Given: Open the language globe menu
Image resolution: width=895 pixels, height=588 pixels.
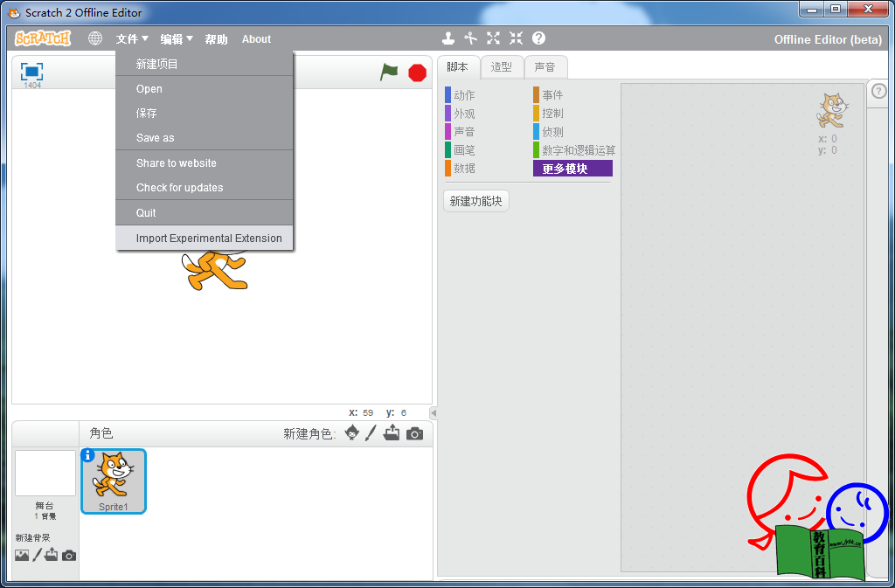Looking at the screenshot, I should click(x=95, y=38).
